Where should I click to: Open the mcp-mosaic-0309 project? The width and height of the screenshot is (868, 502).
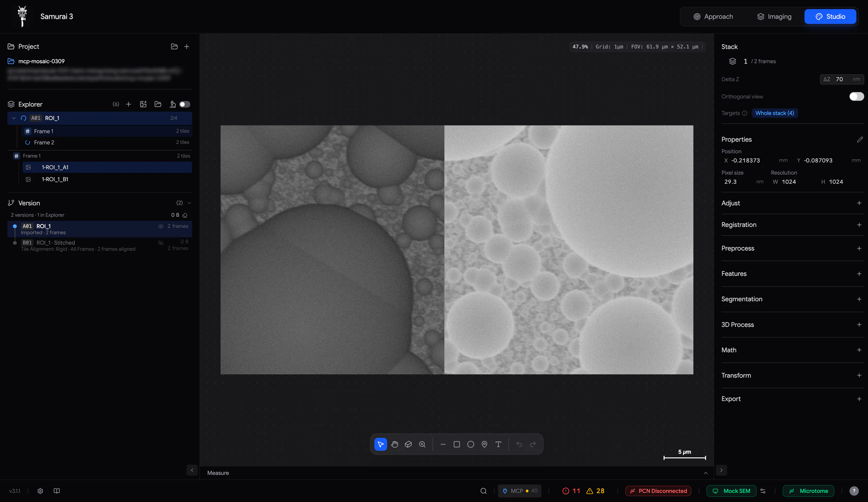click(x=41, y=61)
